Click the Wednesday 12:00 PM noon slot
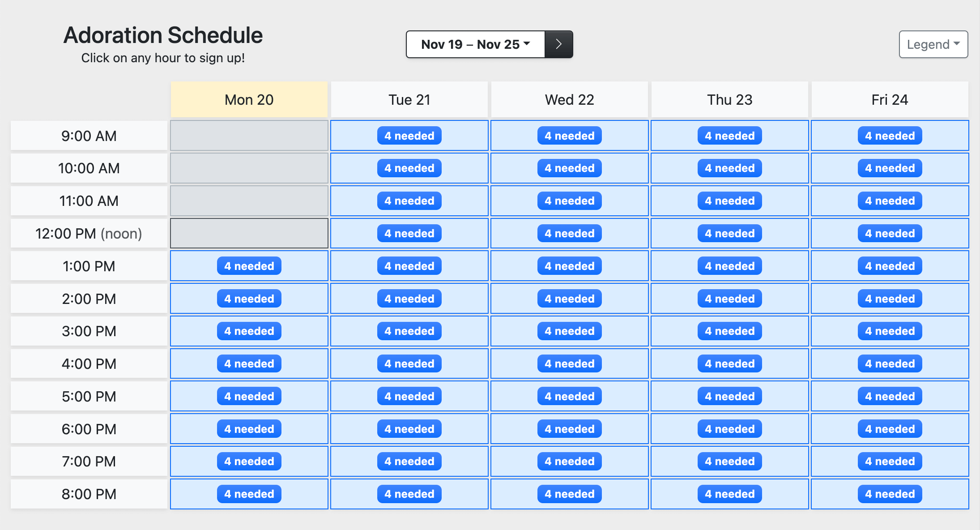The width and height of the screenshot is (980, 530). click(569, 233)
